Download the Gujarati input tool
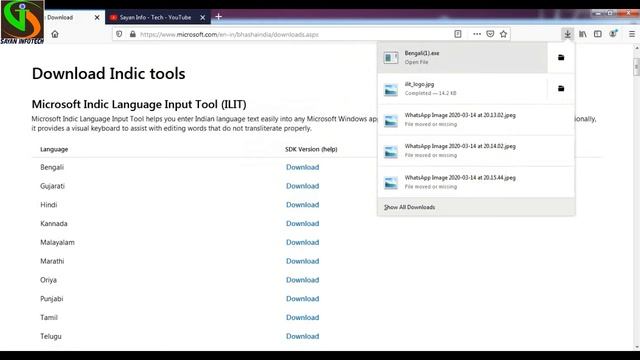Image resolution: width=640 pixels, height=360 pixels. pos(302,186)
